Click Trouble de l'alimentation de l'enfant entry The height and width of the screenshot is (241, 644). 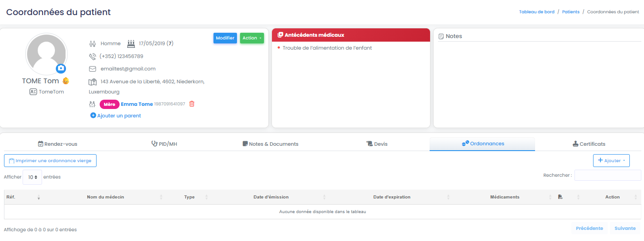[x=327, y=48]
